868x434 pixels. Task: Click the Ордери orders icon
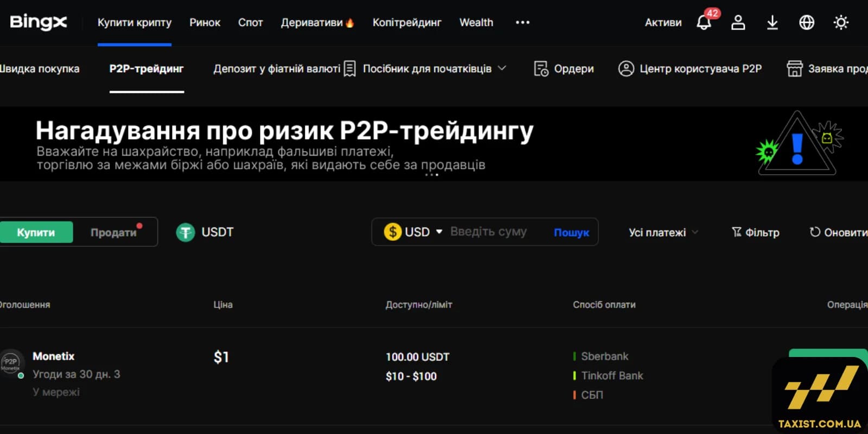click(x=541, y=69)
